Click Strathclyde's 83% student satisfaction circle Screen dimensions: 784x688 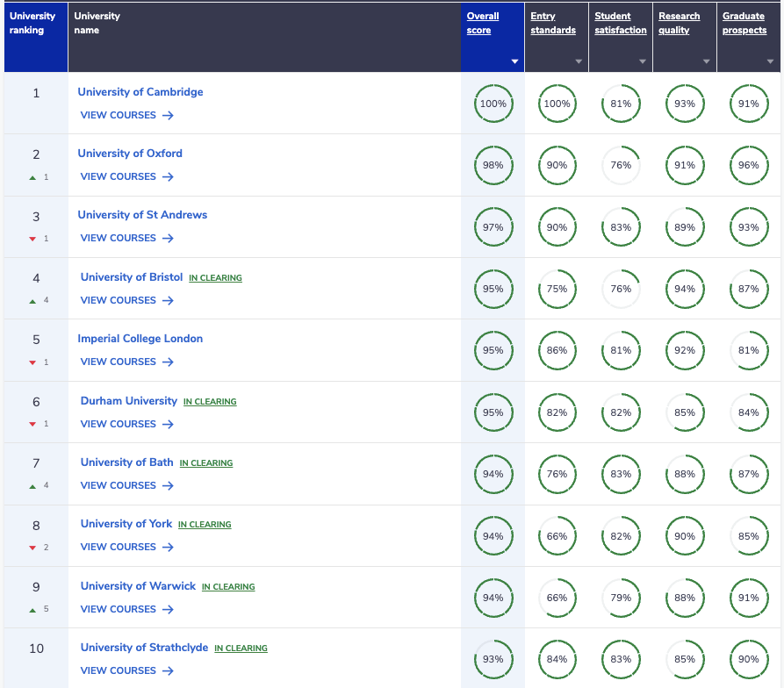(621, 659)
